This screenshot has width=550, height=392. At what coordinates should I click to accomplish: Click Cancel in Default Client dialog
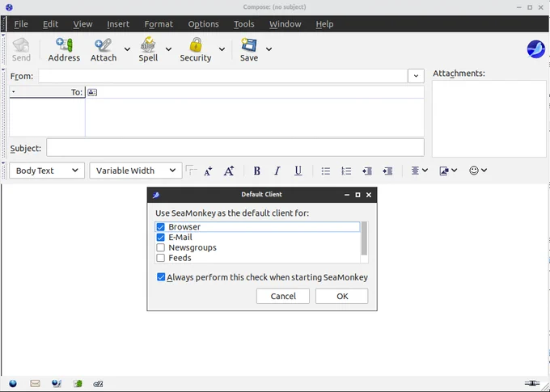coord(283,297)
